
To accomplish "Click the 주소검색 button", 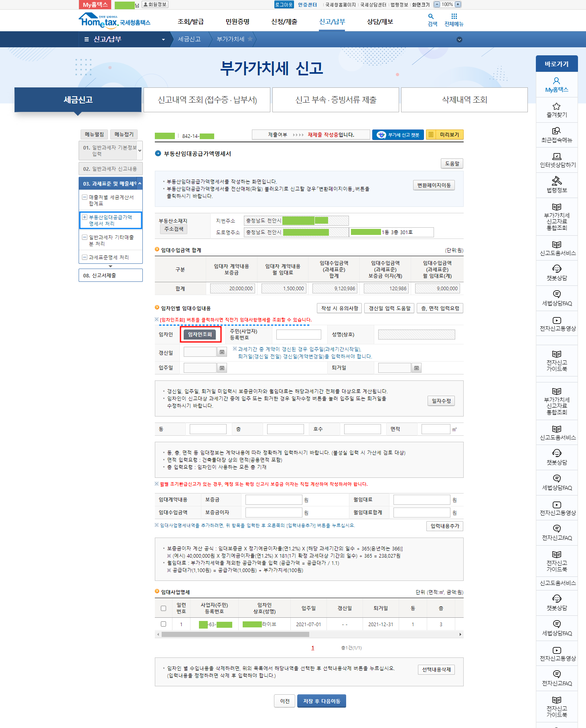I will click(x=174, y=229).
